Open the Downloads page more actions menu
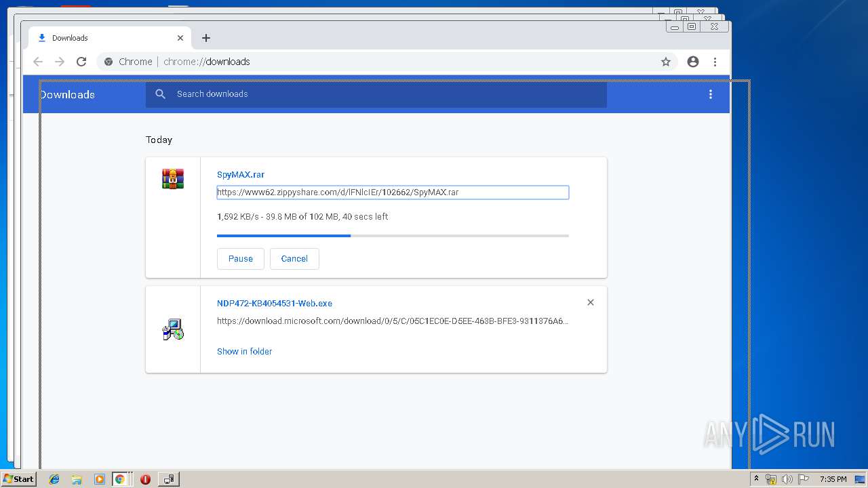 click(x=711, y=94)
